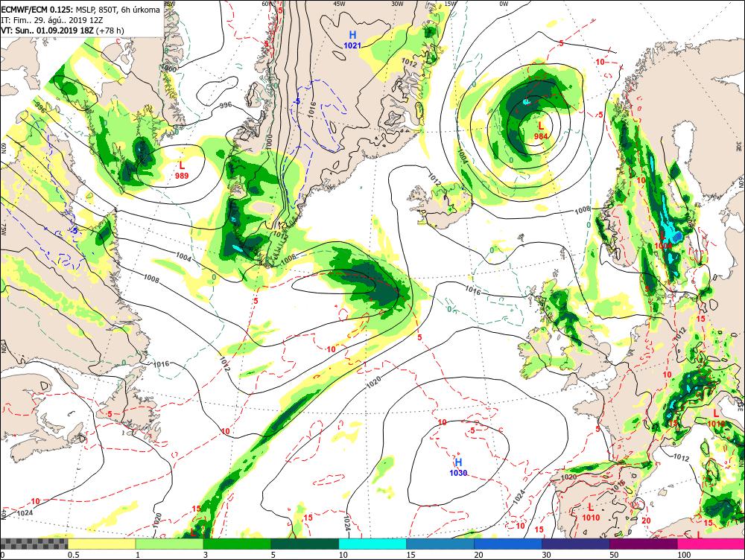Click the '(+78 h)' forecast hour text
The width and height of the screenshot is (745, 560).
pyautogui.click(x=110, y=31)
